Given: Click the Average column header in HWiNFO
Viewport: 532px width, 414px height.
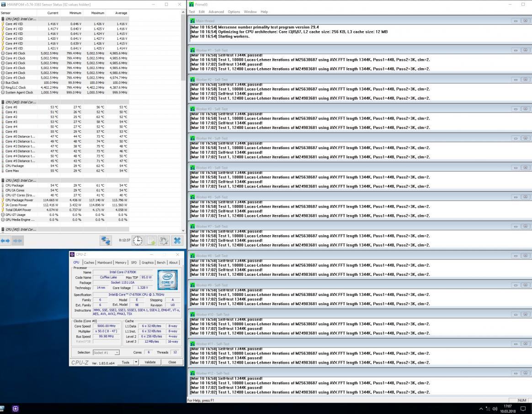Looking at the screenshot, I should 117,13.
